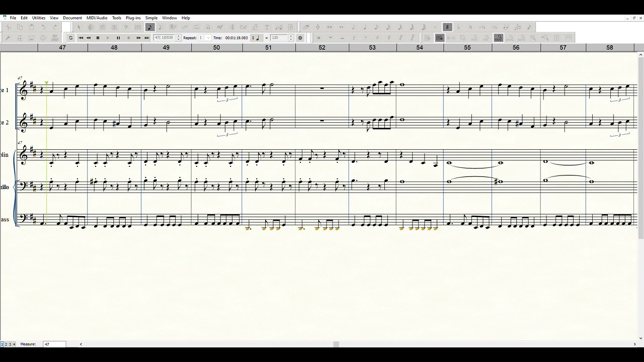This screenshot has height=362, width=644.
Task: Click measure 52 in the ruler
Action: [322, 48]
